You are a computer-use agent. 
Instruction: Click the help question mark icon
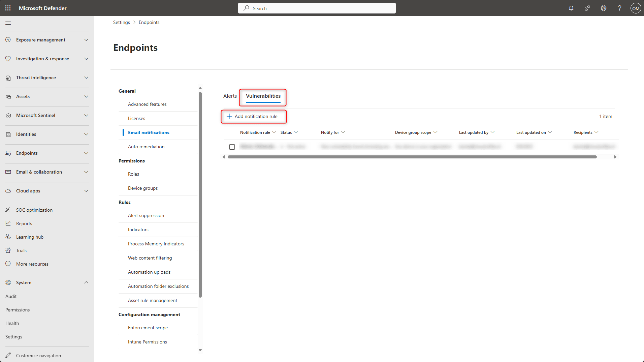tap(619, 8)
